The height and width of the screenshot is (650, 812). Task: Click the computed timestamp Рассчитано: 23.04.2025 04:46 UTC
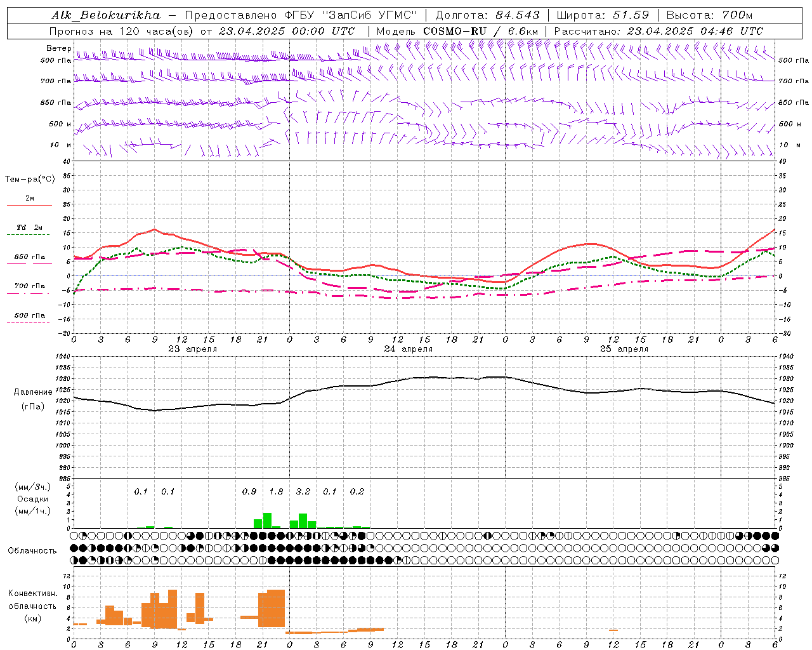coord(658,31)
